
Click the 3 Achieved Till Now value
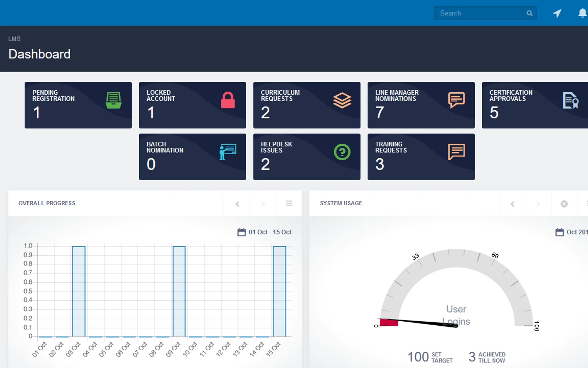click(472, 357)
